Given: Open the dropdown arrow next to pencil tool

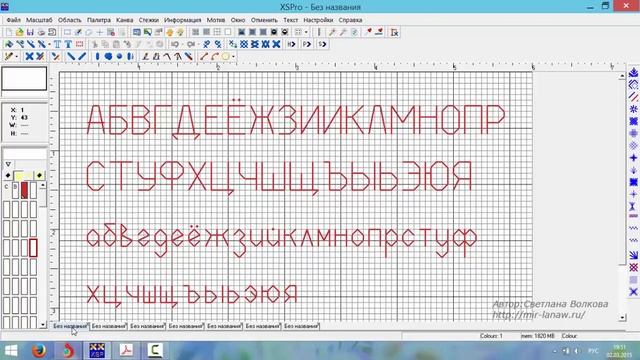Looking at the screenshot, I should (17, 56).
